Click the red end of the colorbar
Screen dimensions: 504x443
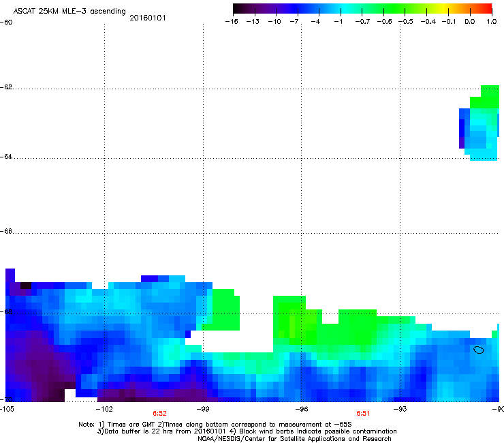[488, 9]
